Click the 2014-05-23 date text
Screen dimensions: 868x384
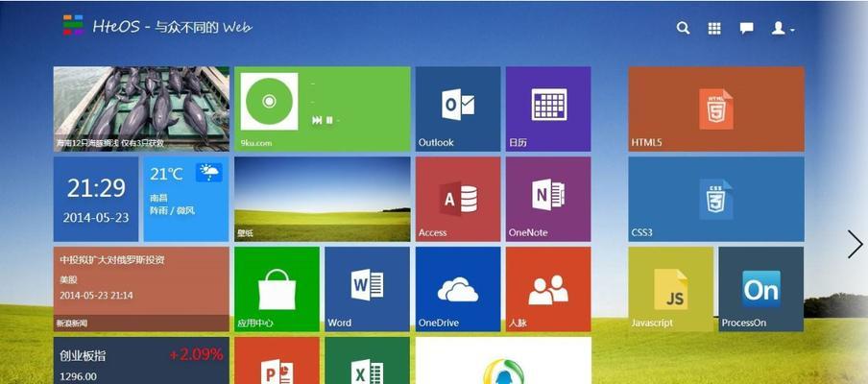click(x=96, y=218)
